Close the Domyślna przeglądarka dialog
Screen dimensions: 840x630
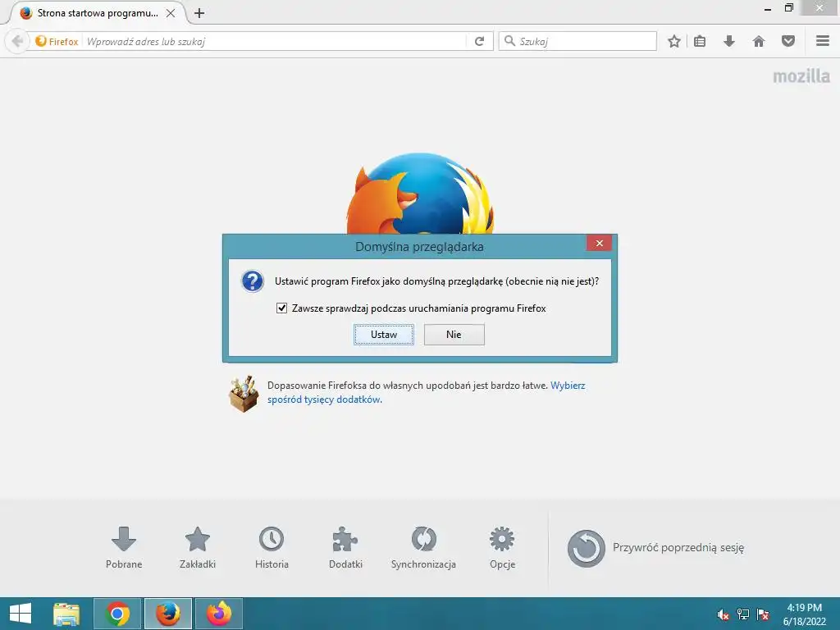(600, 243)
